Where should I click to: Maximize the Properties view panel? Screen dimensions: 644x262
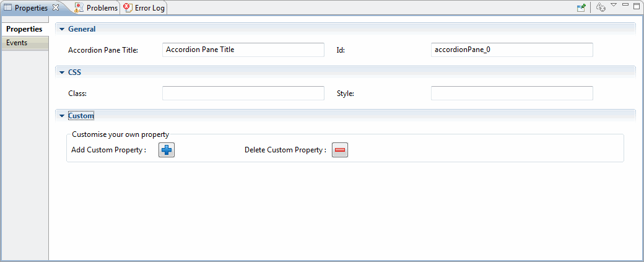(x=637, y=5)
